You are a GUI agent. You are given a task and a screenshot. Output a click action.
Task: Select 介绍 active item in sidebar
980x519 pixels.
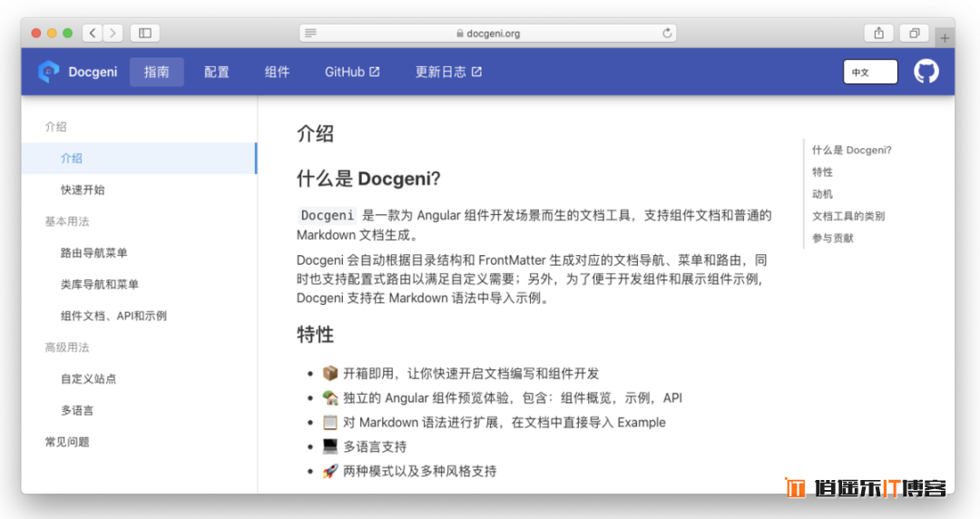pos(139,158)
